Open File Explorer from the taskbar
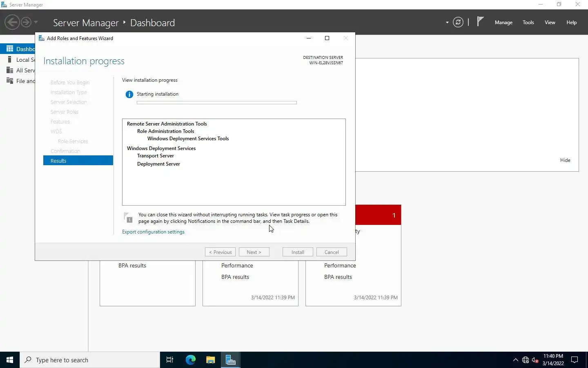 (210, 360)
